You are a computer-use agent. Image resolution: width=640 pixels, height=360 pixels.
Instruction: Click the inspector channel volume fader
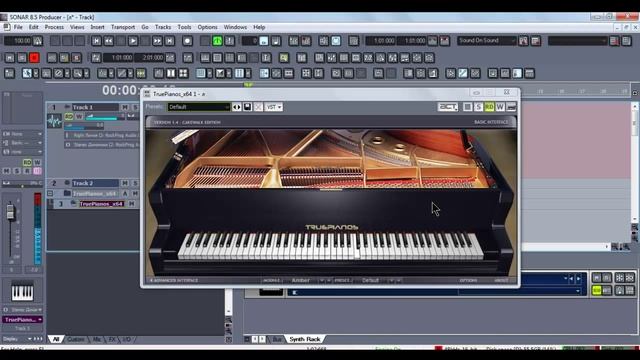tap(11, 211)
